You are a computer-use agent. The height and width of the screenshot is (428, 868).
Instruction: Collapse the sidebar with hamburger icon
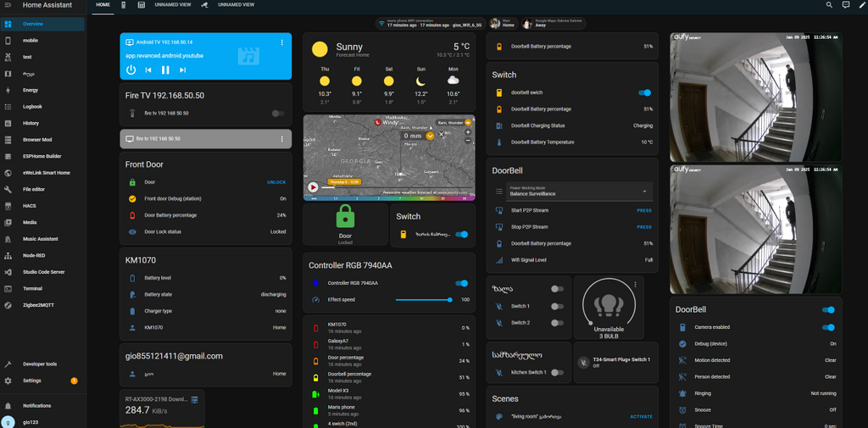8,4
